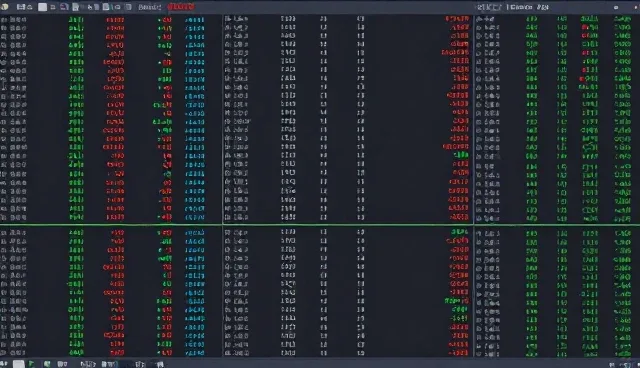
Task: Click the white square icon in the bottom bar
Action: coord(18,364)
